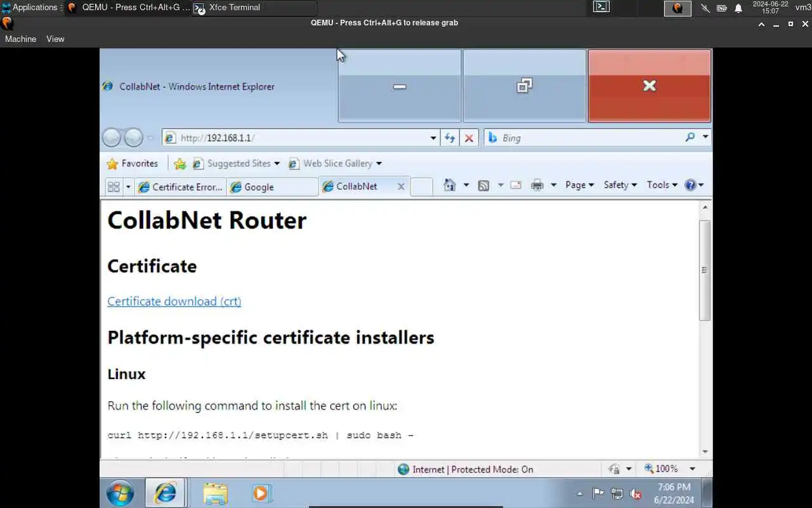Click the address bar URL field

(295, 138)
